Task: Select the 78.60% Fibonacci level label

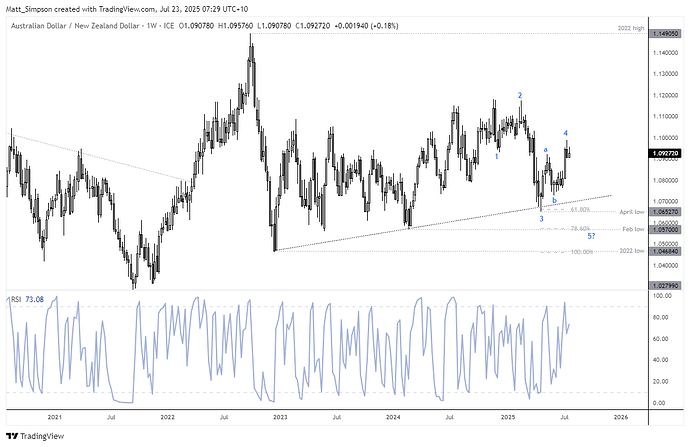Action: click(580, 228)
